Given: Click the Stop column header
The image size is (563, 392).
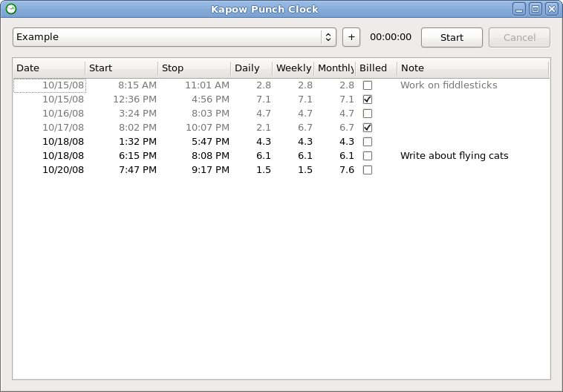Looking at the screenshot, I should [x=195, y=68].
